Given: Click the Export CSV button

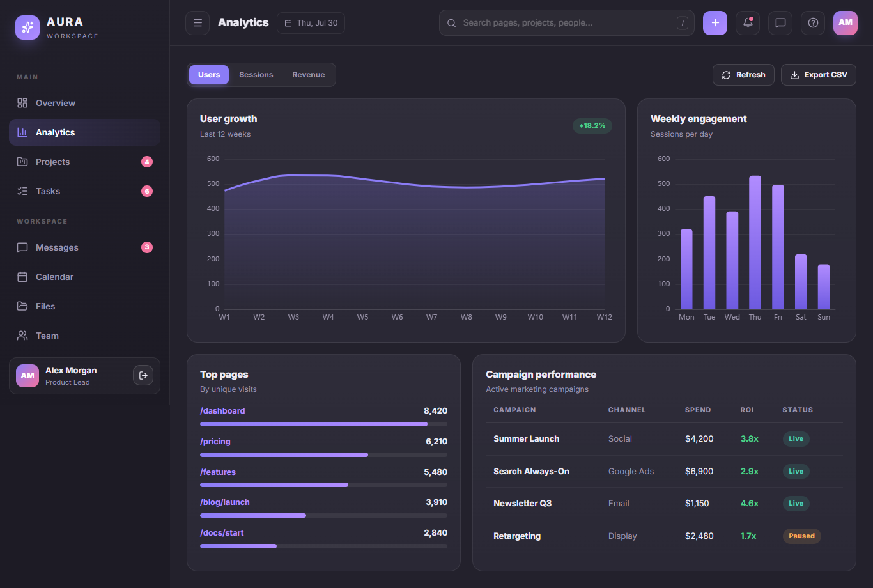Looking at the screenshot, I should (819, 75).
